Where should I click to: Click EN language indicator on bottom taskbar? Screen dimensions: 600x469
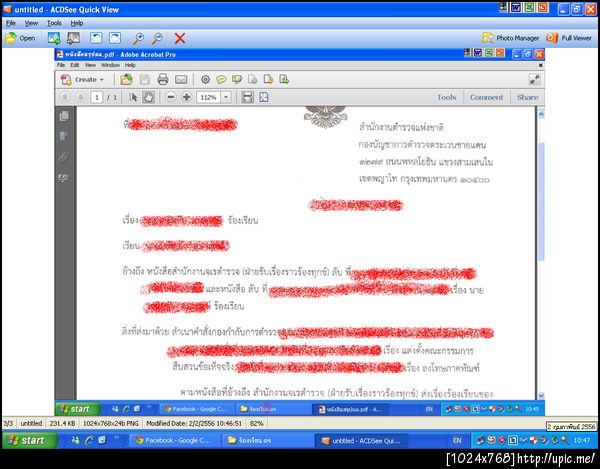(457, 441)
